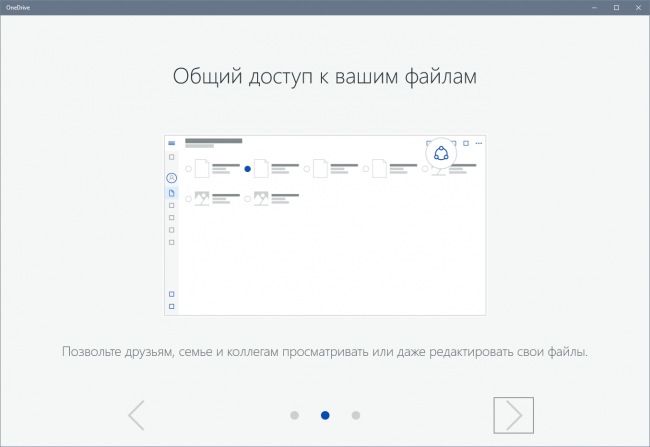Select the third page indicator dot
This screenshot has height=447, width=650.
coord(356,415)
